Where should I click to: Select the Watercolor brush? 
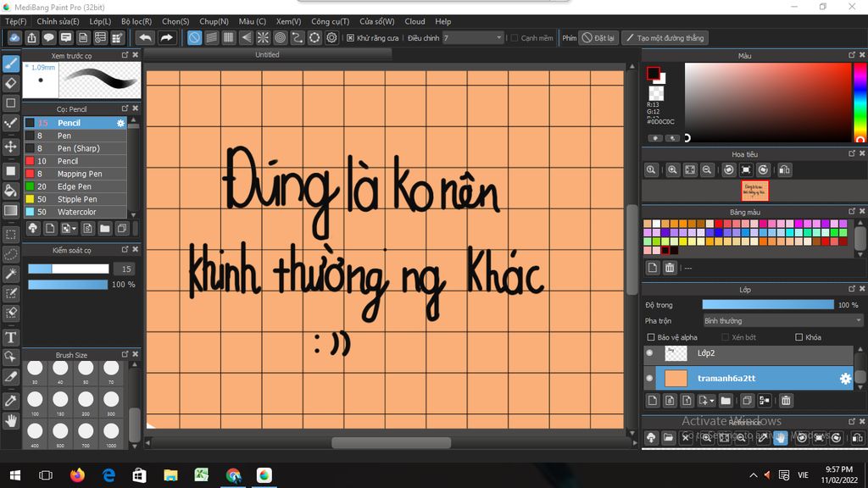pos(75,212)
